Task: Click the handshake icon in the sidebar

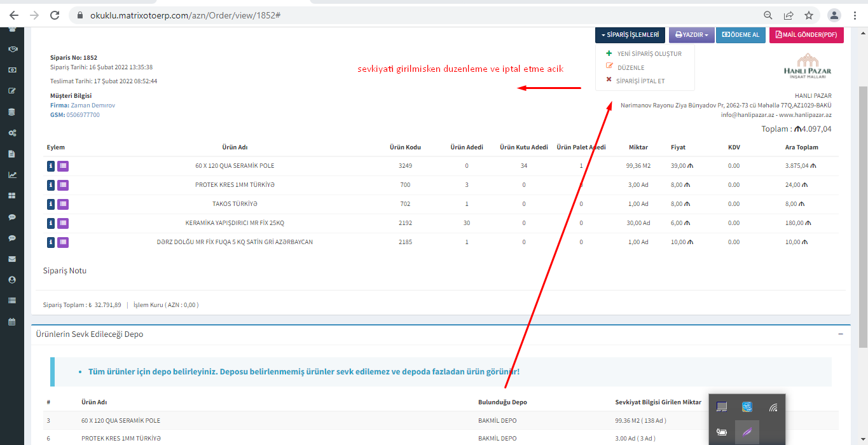Action: [12, 49]
